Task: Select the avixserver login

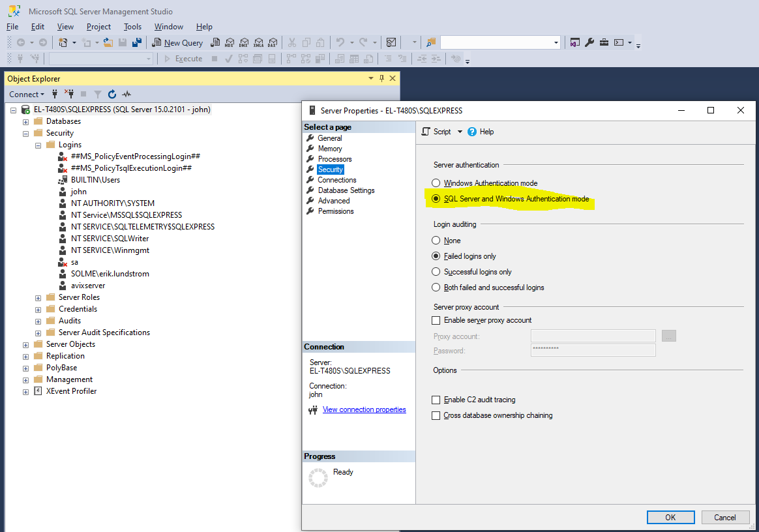Action: coord(88,286)
